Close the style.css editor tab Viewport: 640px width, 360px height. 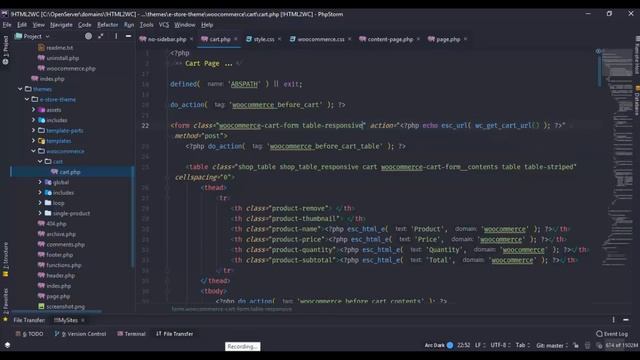pos(280,39)
